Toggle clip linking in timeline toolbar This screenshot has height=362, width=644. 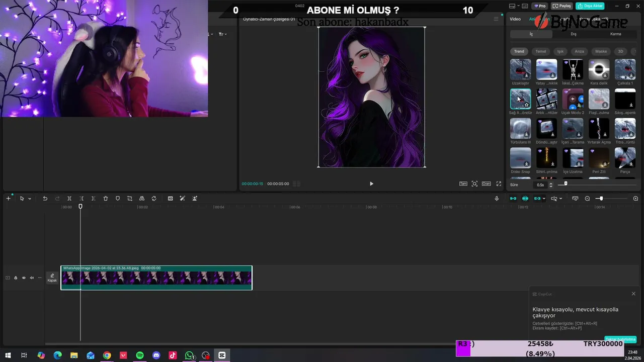pos(537,199)
